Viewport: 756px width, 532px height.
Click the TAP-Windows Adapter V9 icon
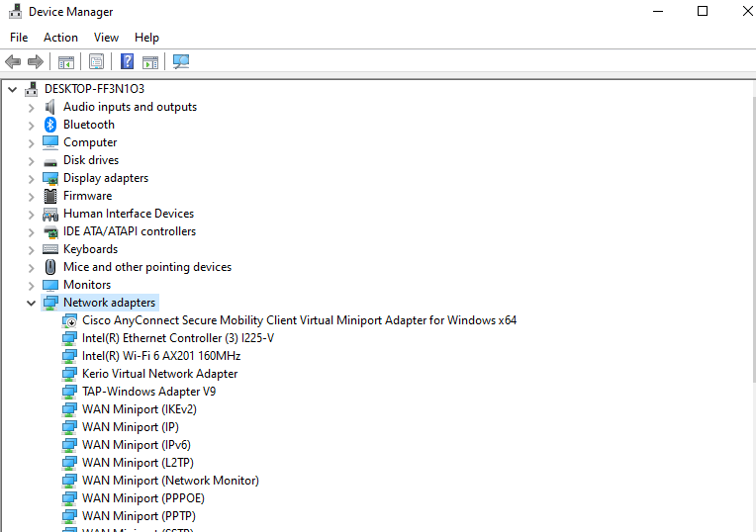70,392
